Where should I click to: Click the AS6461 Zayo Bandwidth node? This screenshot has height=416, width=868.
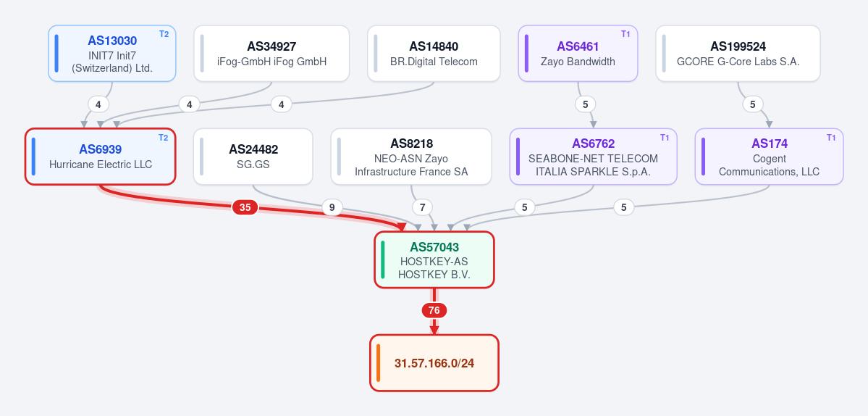coord(578,54)
